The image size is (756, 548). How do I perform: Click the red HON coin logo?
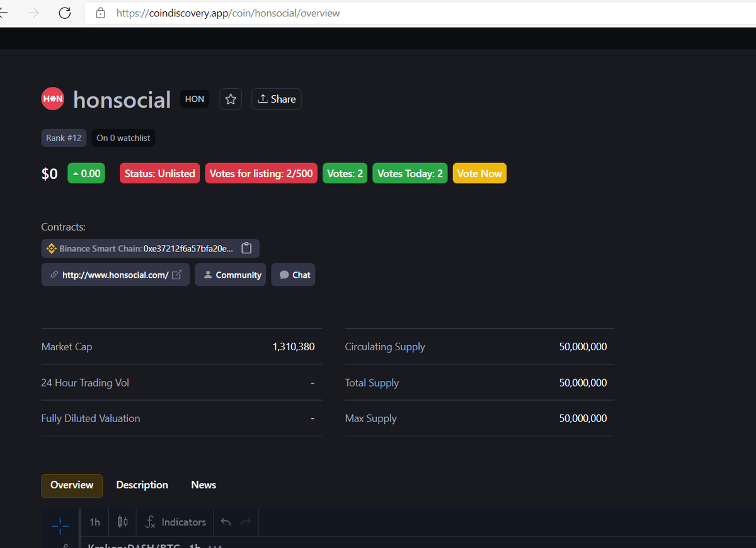coord(52,99)
